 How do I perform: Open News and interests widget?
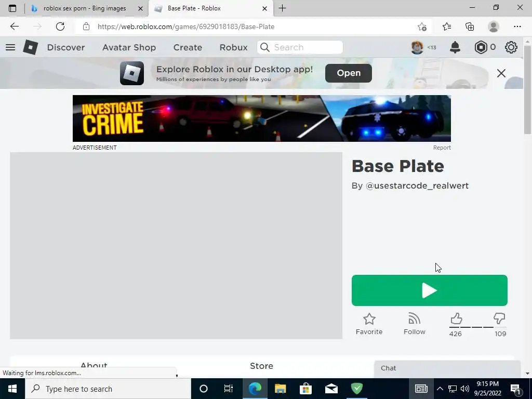pyautogui.click(x=421, y=389)
